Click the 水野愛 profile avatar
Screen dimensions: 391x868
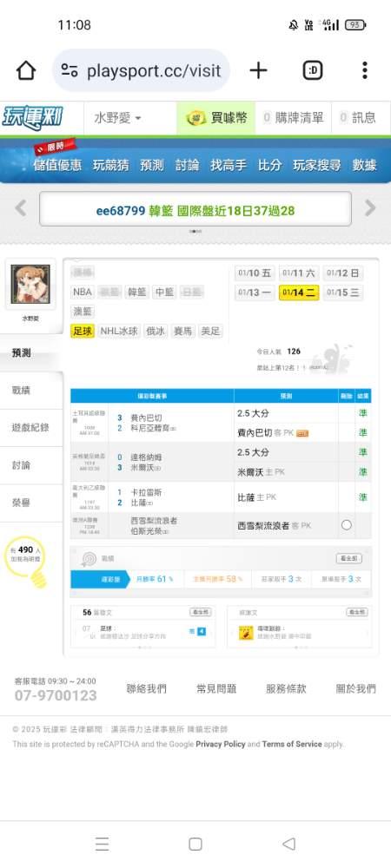(x=30, y=284)
